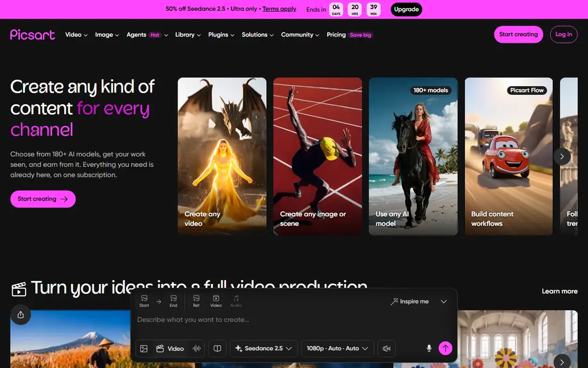Image resolution: width=588 pixels, height=368 pixels.
Task: Add a Ref reference image
Action: pos(196,301)
